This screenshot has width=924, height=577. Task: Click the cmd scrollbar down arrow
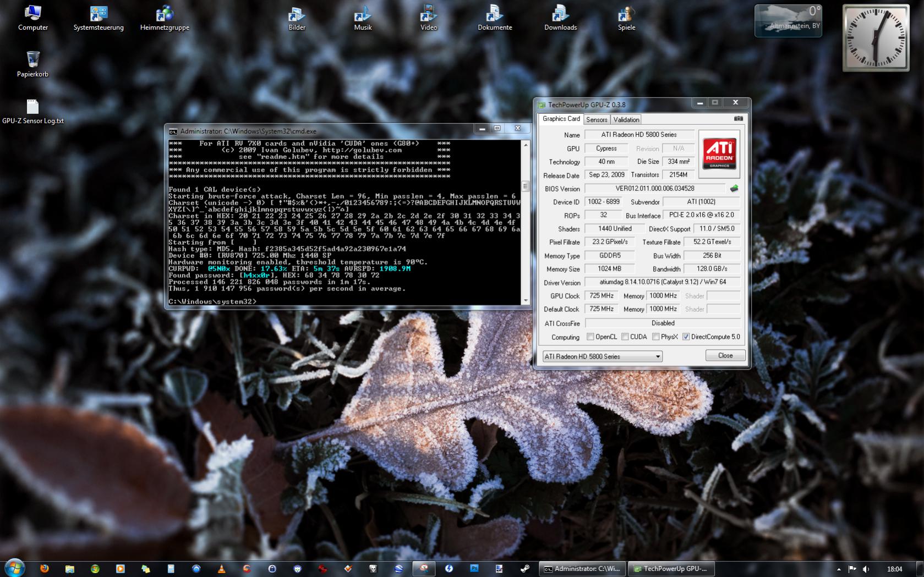pyautogui.click(x=526, y=300)
